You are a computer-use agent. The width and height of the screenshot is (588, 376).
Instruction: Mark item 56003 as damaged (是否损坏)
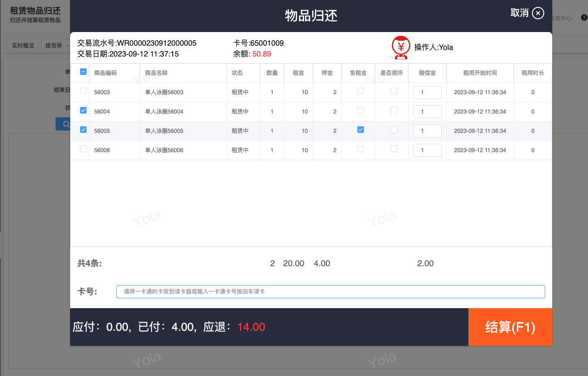pos(394,91)
